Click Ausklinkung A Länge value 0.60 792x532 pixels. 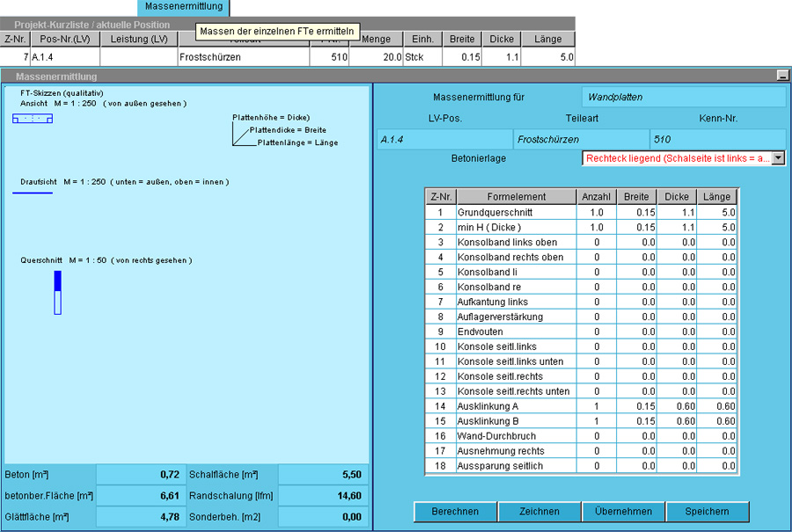pyautogui.click(x=716, y=405)
